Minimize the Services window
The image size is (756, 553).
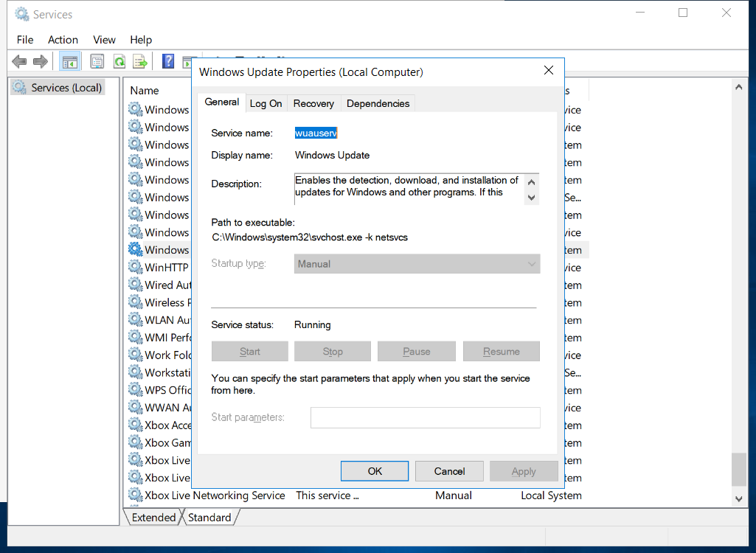[640, 13]
